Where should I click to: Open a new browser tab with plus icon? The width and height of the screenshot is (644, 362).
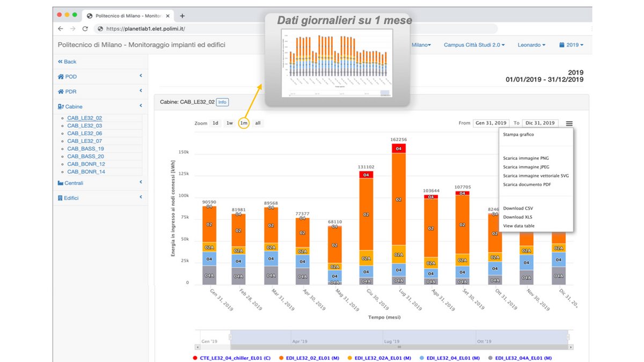click(x=182, y=16)
